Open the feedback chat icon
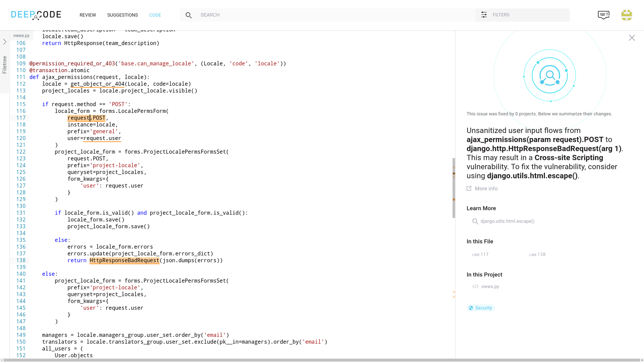 point(603,15)
